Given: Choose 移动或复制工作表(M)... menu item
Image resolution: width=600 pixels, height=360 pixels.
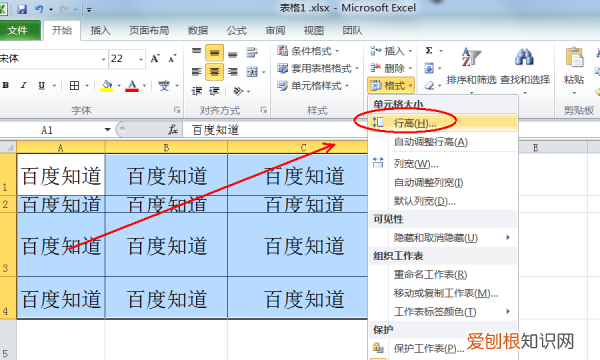Looking at the screenshot, I should pos(442,293).
